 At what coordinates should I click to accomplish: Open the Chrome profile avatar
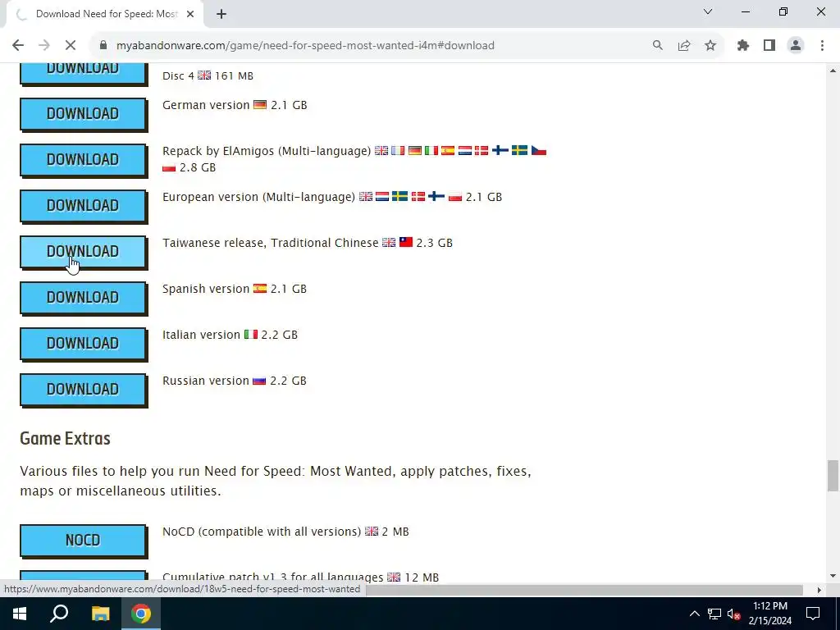(796, 46)
